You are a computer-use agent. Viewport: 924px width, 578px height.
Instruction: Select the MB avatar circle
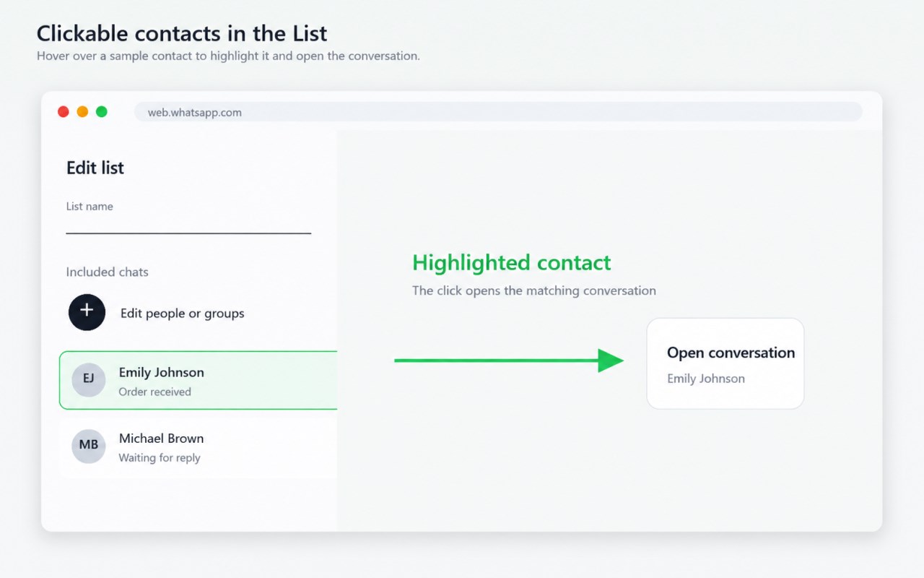point(88,446)
